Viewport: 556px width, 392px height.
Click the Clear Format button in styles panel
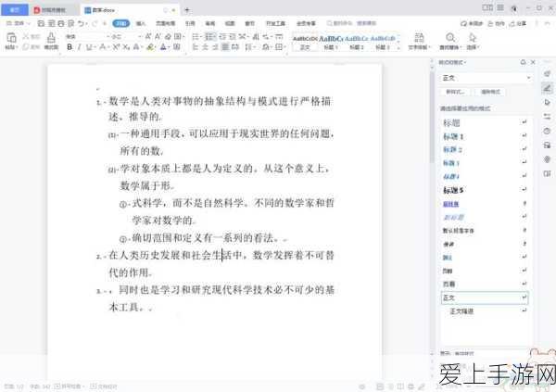pos(490,92)
